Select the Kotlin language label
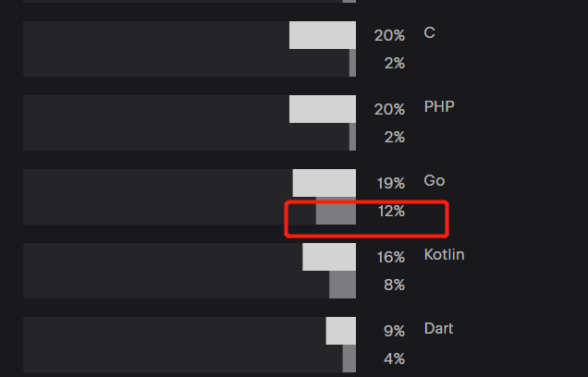Screen dimensions: 588x377 (444, 255)
